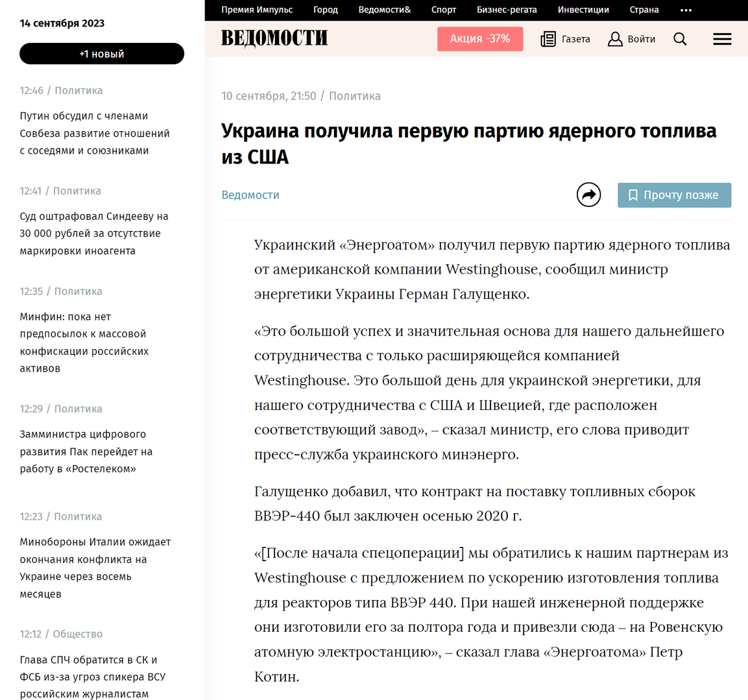748x700 pixels.
Task: Click Политика tag on the 12:29 item
Action: pos(78,409)
